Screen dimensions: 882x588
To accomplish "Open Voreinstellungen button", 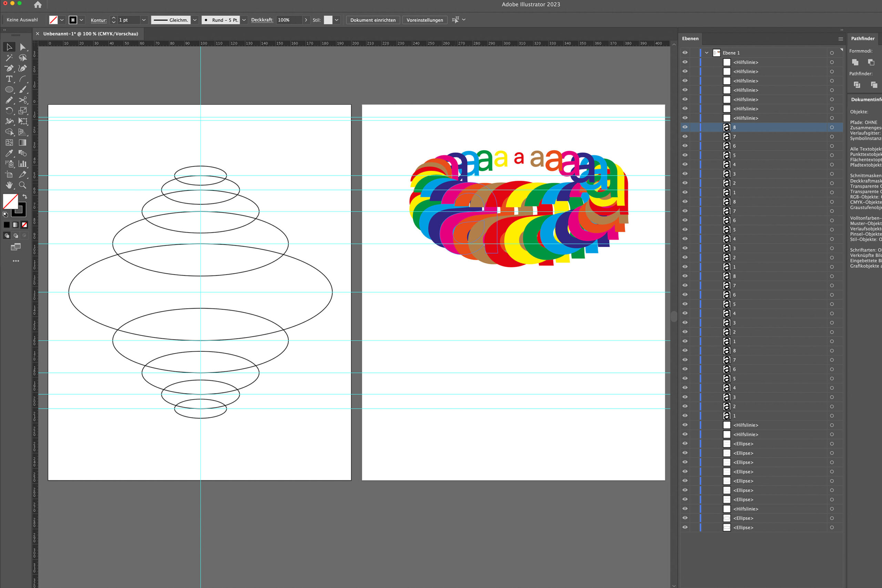I will [x=424, y=20].
